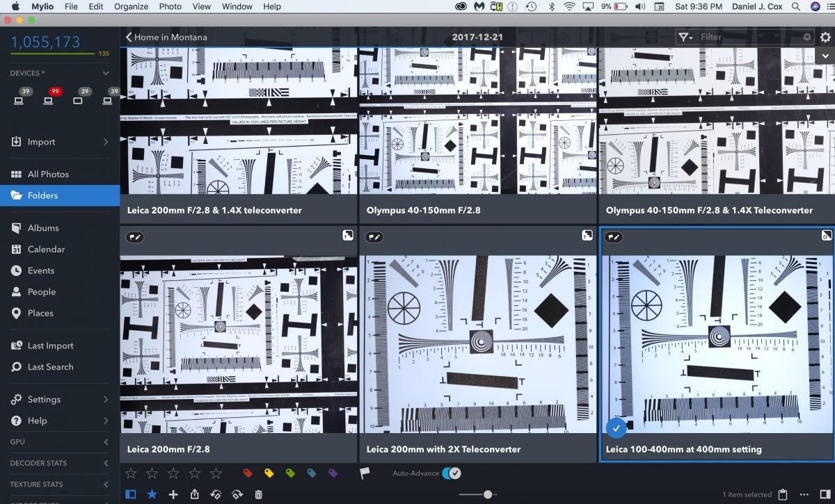Screen dimensions: 835x504
Task: Go back to Home in Montana
Action: point(166,37)
